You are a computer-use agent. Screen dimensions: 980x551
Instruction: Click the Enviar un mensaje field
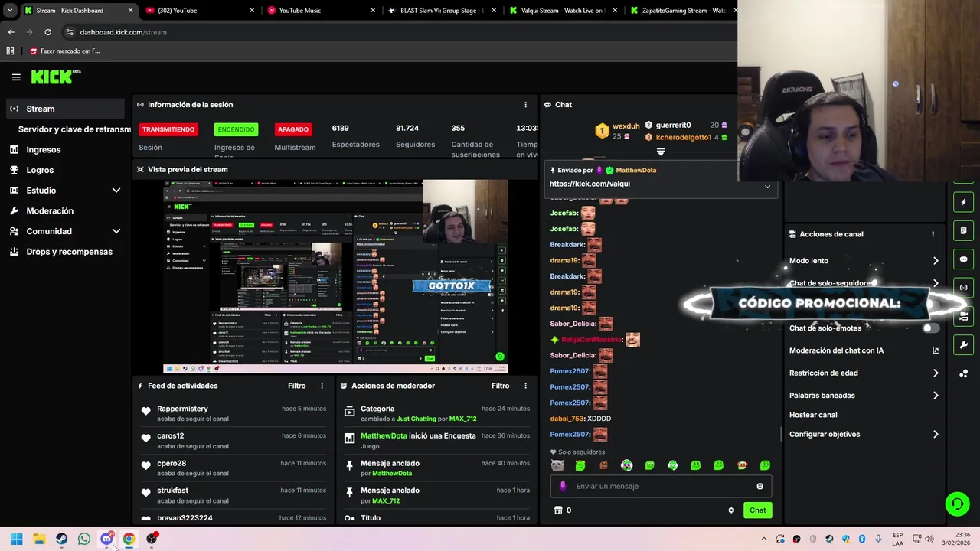(x=661, y=486)
